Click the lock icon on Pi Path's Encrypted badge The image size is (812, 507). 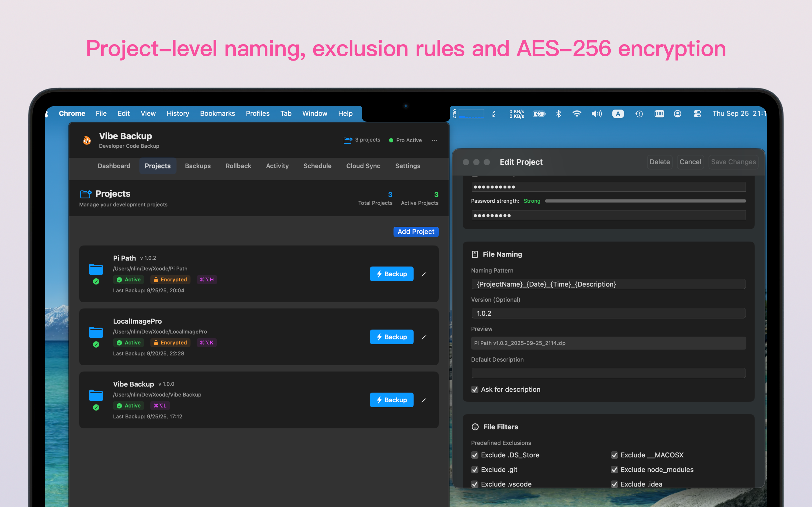click(156, 279)
